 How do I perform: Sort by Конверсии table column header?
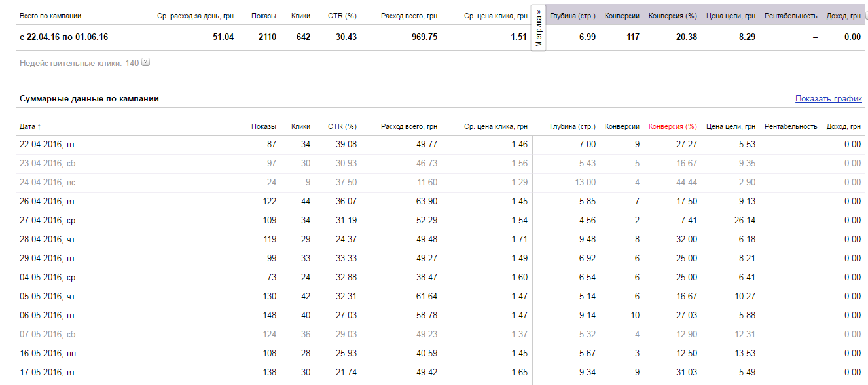(x=622, y=126)
